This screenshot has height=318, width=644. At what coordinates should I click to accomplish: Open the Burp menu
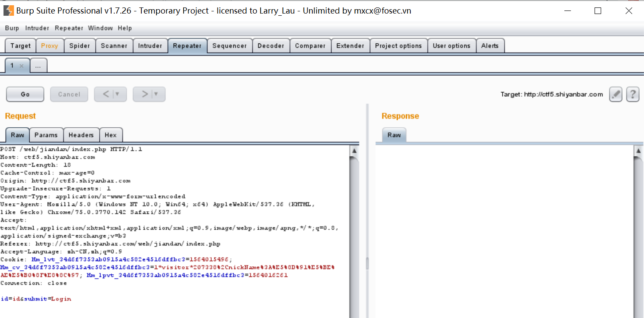(x=12, y=28)
